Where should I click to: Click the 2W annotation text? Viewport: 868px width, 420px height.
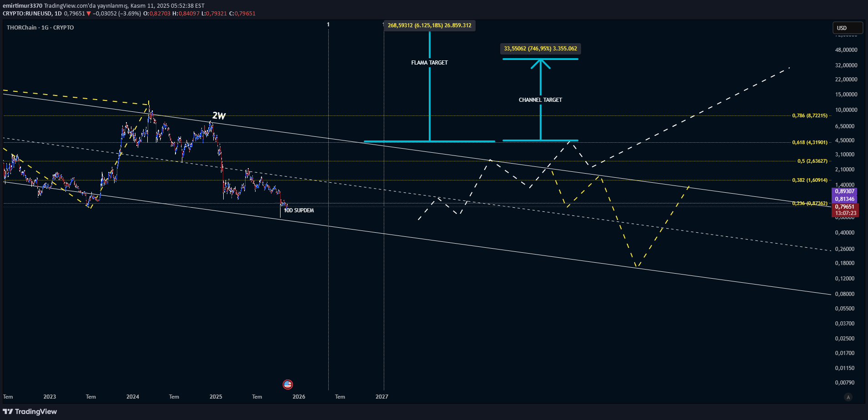coord(219,116)
